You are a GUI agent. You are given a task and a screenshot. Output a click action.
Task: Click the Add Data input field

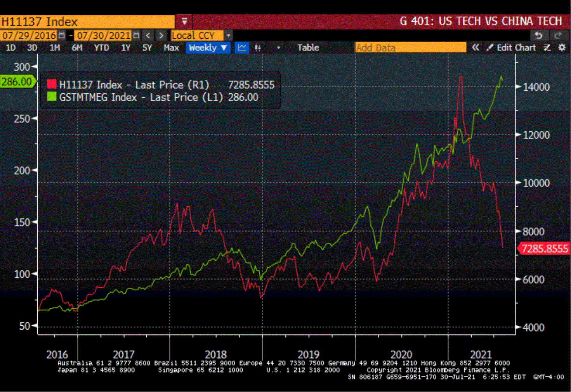click(x=410, y=48)
